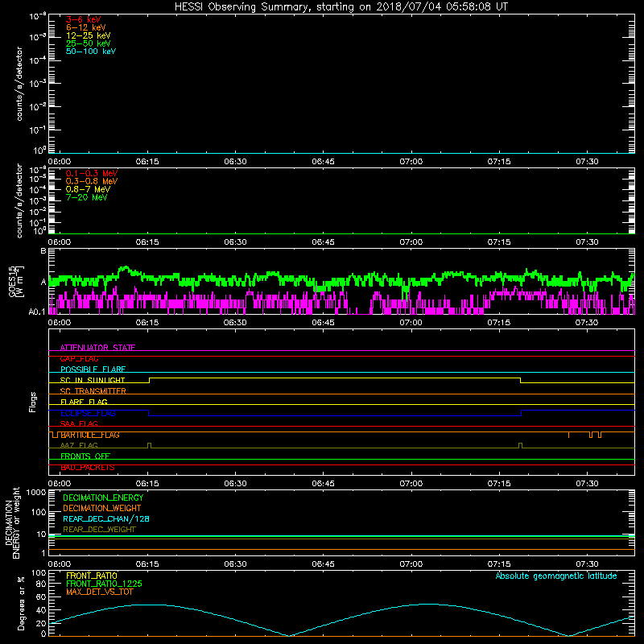
Task: Click the FRONT_RATIO legend label
Action: point(92,576)
